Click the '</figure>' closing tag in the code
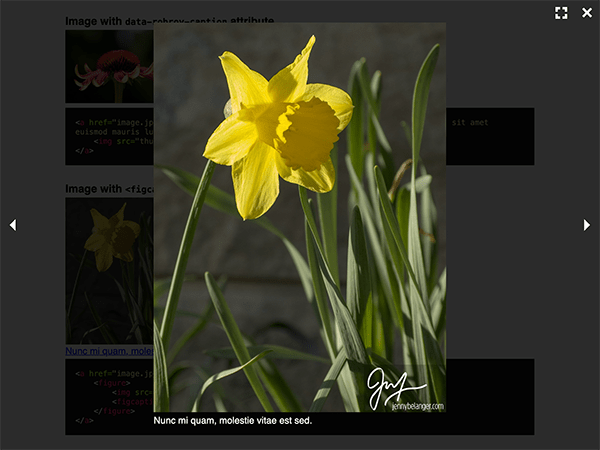The image size is (600, 450). 114,411
